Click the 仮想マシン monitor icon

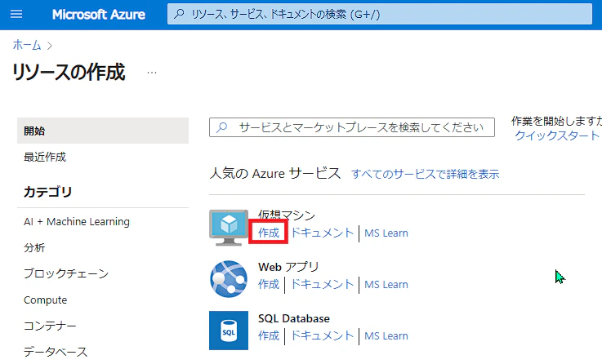[x=229, y=228]
